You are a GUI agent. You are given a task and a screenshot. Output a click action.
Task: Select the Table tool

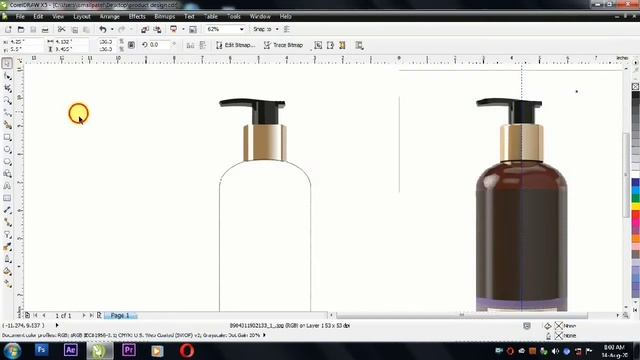click(x=7, y=198)
